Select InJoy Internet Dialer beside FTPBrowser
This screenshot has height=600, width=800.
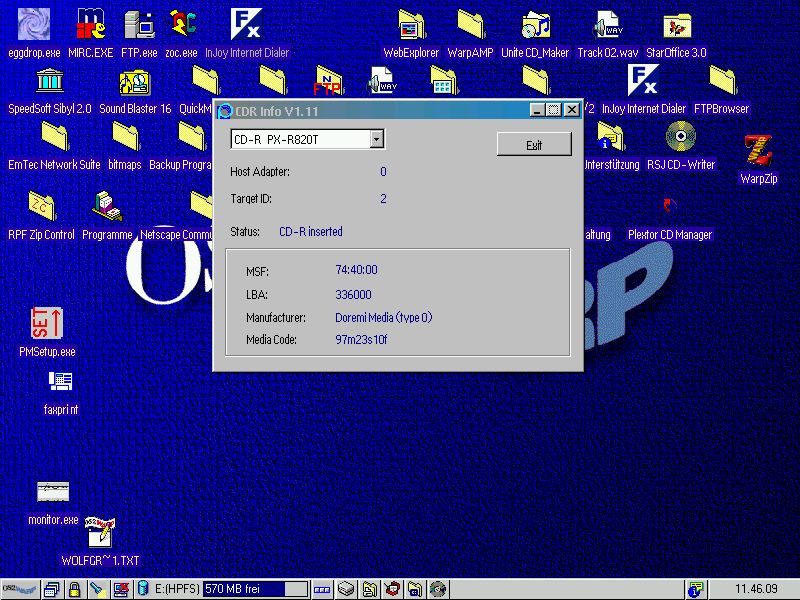[x=643, y=80]
